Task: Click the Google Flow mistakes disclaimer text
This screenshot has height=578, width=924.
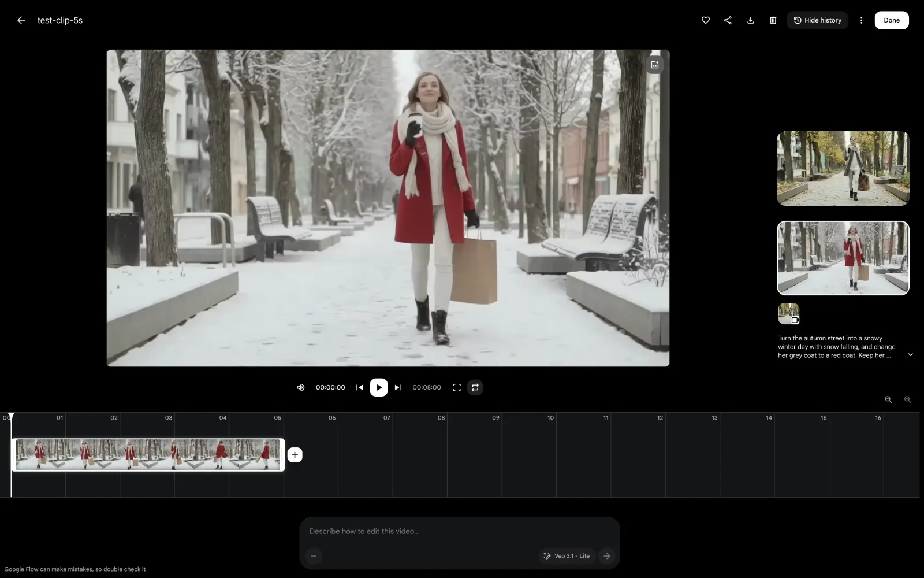Action: click(x=75, y=569)
